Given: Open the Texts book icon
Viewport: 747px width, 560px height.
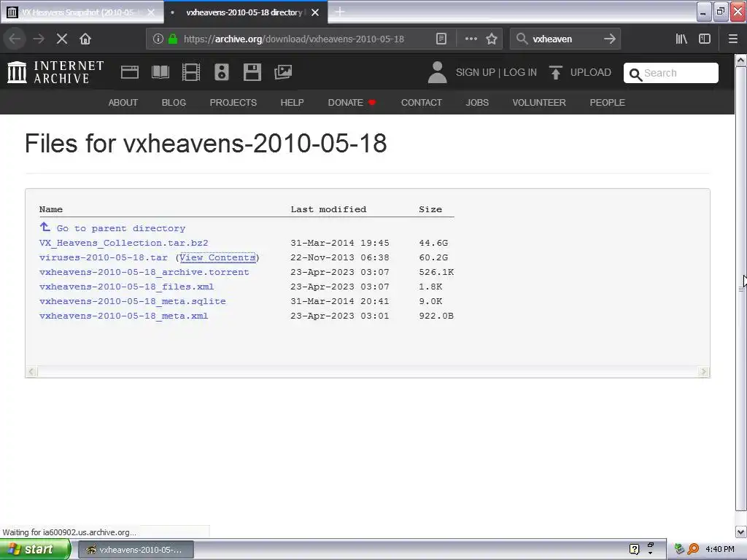Looking at the screenshot, I should pos(160,72).
